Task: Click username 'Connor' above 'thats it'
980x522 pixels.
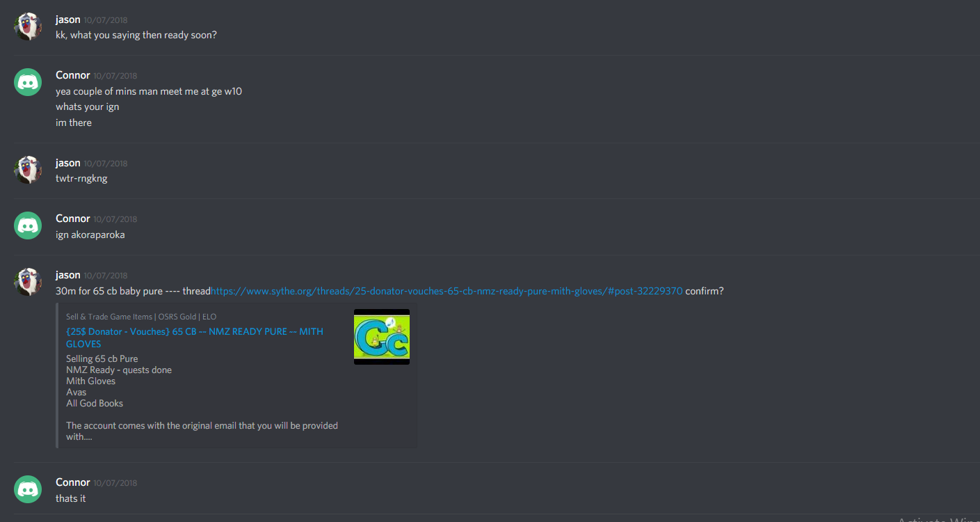Action: [x=73, y=482]
